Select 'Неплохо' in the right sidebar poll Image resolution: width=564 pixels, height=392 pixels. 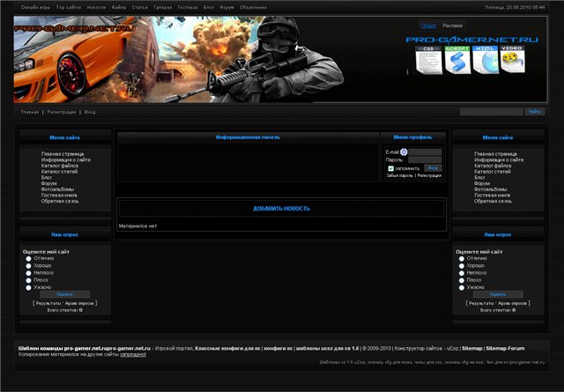point(462,273)
